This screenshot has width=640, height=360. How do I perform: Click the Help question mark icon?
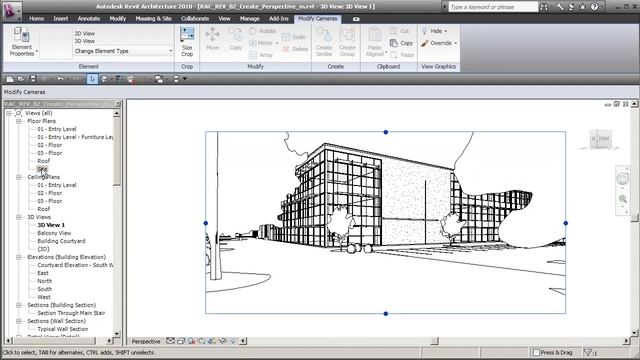click(594, 7)
